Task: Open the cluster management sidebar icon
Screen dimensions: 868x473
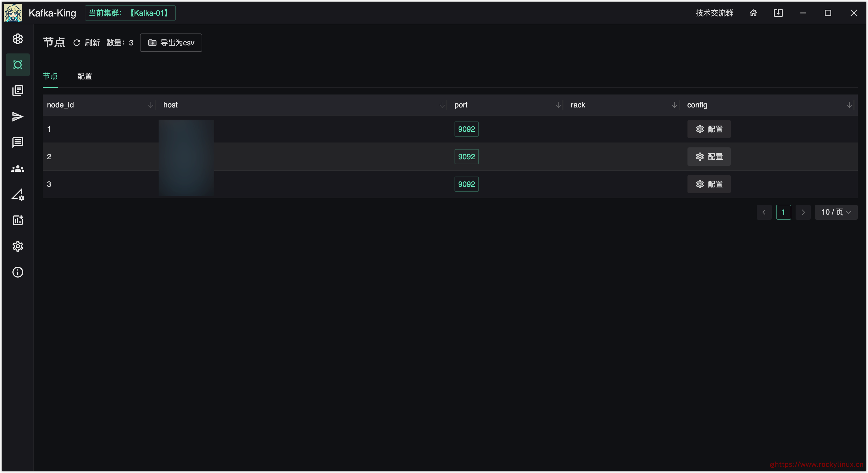Action: [x=18, y=39]
